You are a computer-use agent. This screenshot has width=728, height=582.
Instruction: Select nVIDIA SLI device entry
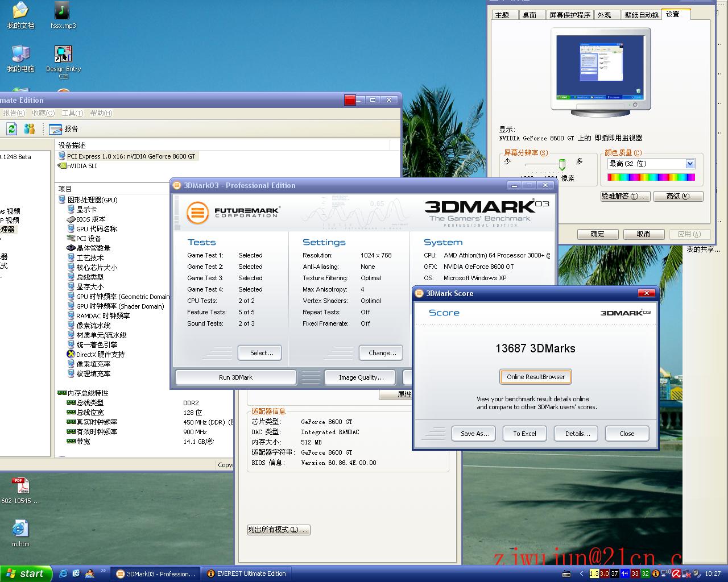(x=81, y=166)
